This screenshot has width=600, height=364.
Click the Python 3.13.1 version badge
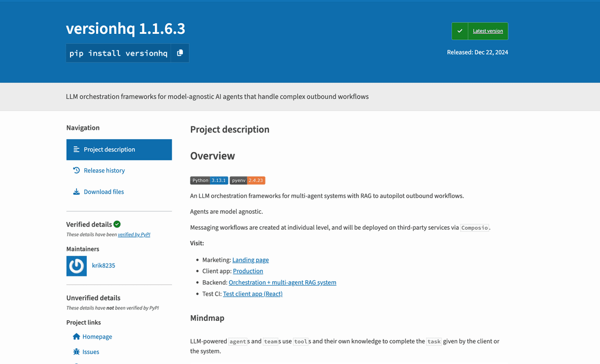(x=209, y=180)
